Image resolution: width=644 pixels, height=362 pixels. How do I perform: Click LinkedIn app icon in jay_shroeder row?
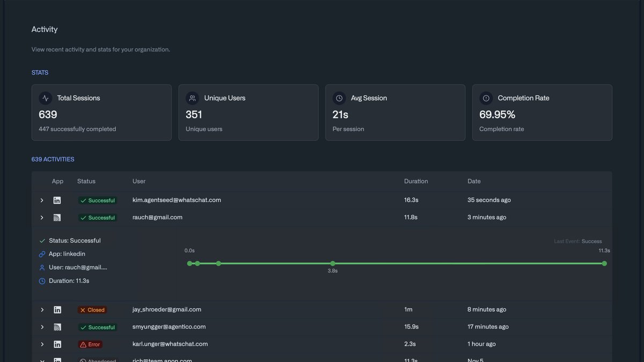coord(57,309)
